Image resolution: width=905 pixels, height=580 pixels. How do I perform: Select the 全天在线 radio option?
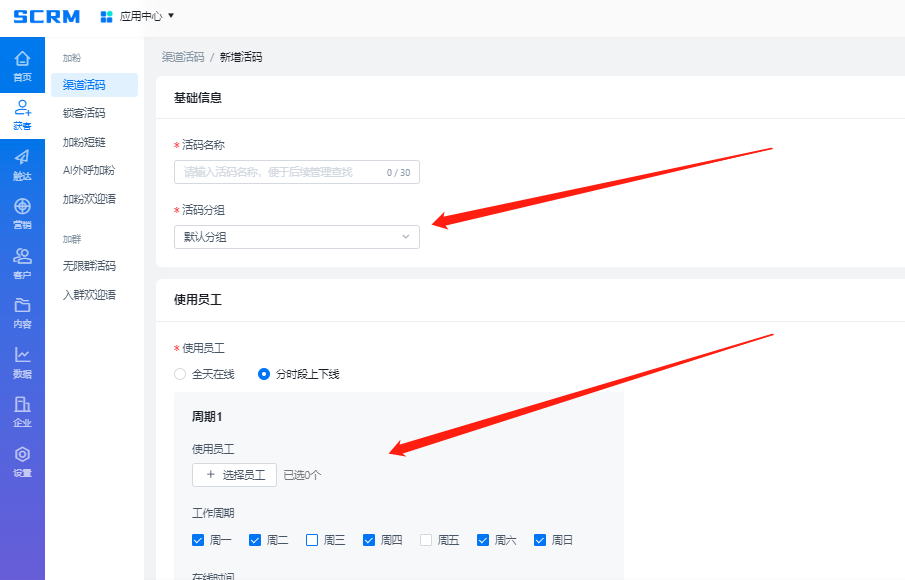180,374
